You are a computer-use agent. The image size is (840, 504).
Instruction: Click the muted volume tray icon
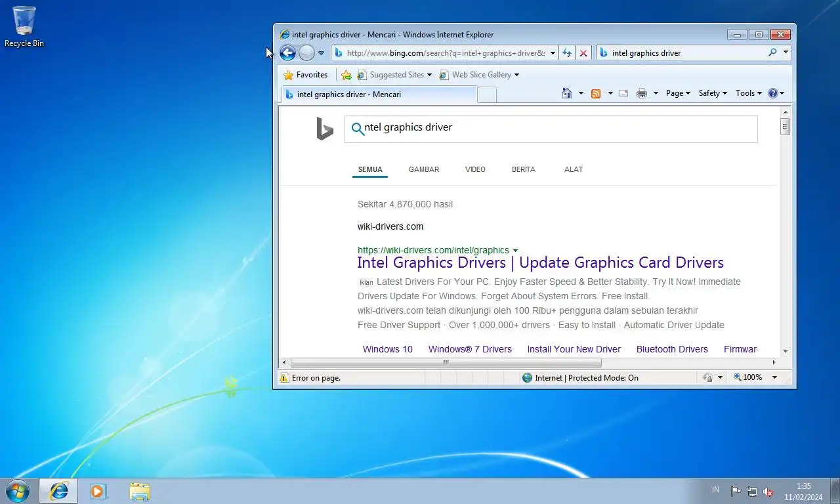768,492
